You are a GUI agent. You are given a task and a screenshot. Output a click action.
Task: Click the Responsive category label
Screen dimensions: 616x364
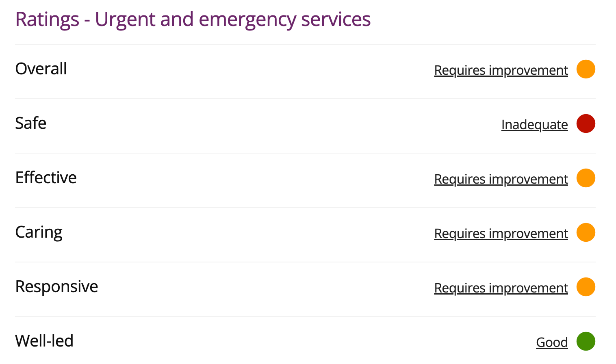coord(56,287)
